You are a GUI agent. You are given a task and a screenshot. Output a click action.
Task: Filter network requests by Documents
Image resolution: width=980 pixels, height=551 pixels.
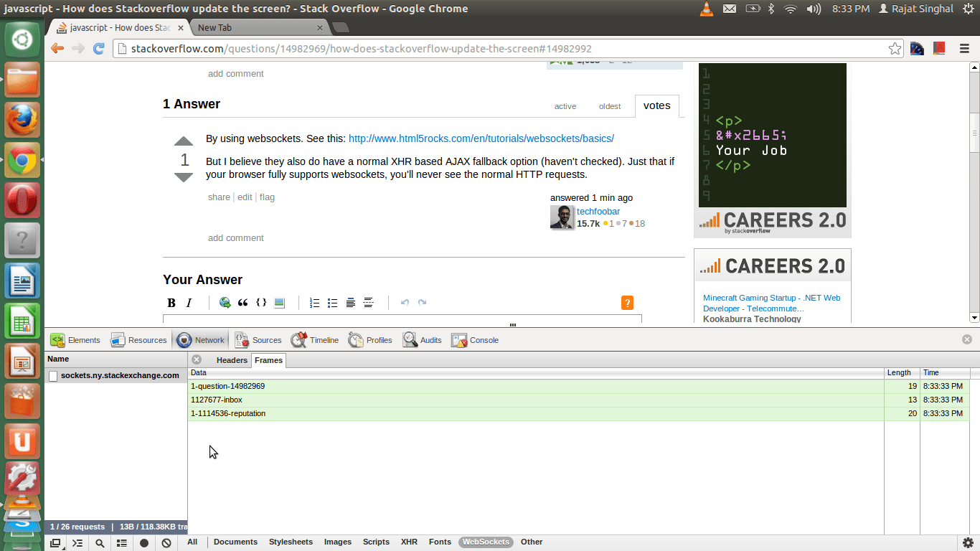235,542
